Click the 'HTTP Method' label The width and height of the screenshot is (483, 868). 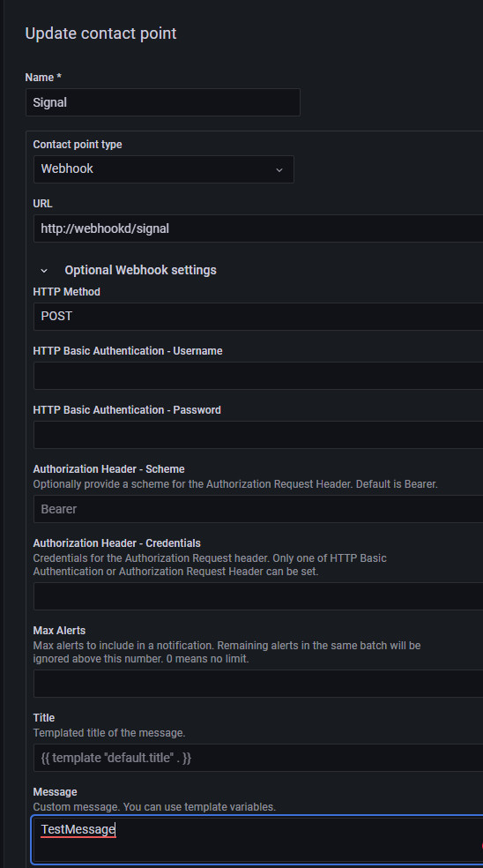point(66,292)
